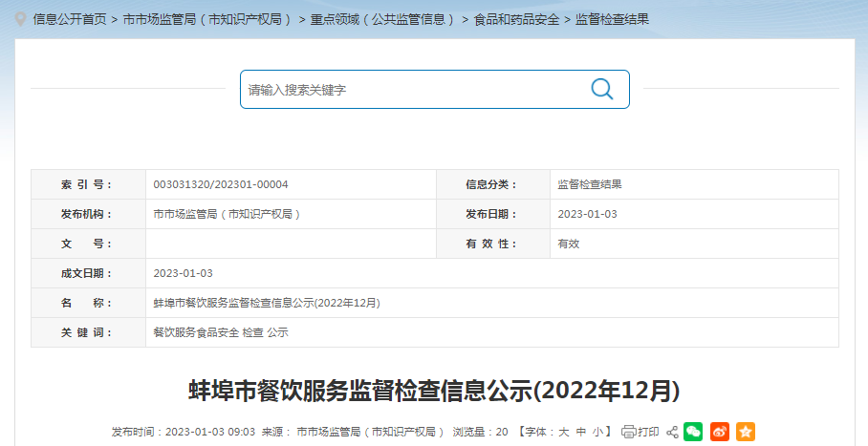Image resolution: width=868 pixels, height=446 pixels.
Task: Open 监督检查结果 breadcrumb item
Action: (x=612, y=19)
